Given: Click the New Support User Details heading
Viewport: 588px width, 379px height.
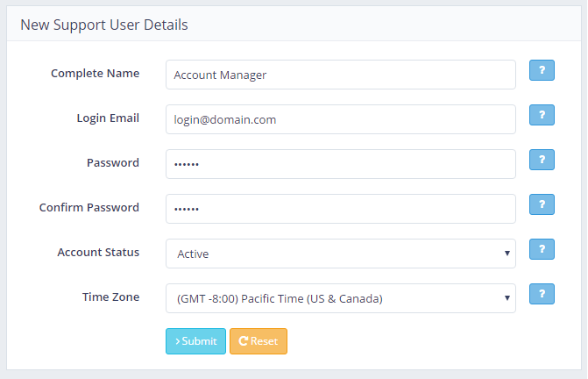Looking at the screenshot, I should [103, 25].
